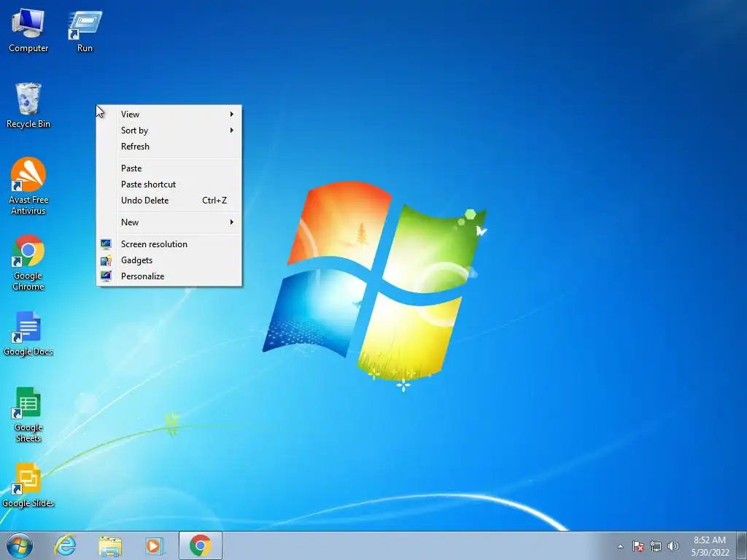The height and width of the screenshot is (560, 747).
Task: Select the Google Sheets desktop shortcut
Action: point(28,415)
